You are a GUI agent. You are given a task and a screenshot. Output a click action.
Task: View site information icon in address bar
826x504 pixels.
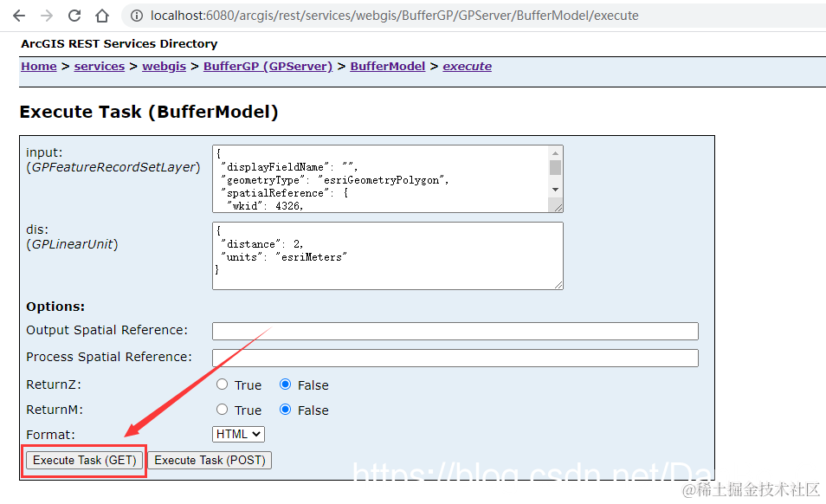point(137,16)
